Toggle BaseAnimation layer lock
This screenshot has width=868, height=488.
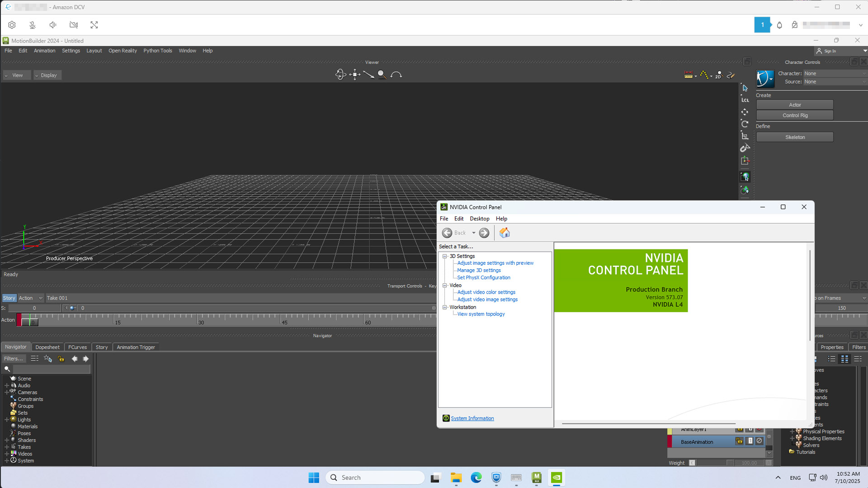pos(739,441)
